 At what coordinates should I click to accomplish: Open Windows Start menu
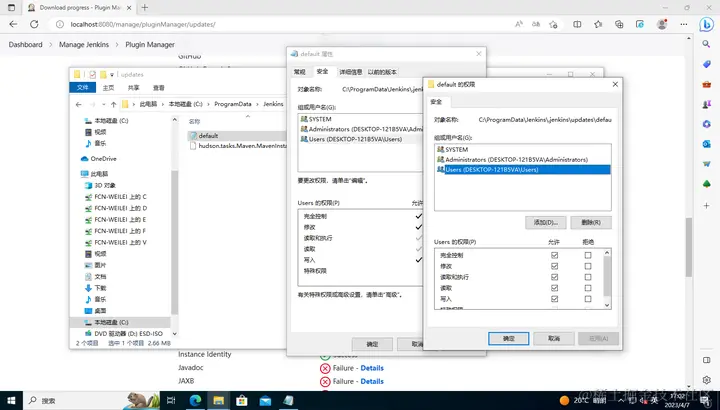pos(11,400)
